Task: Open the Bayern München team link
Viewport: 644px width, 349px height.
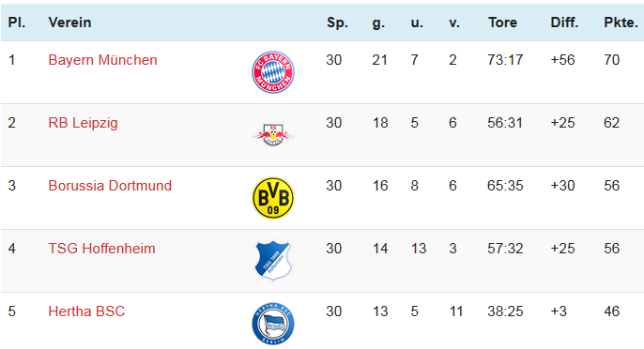Action: pos(102,60)
